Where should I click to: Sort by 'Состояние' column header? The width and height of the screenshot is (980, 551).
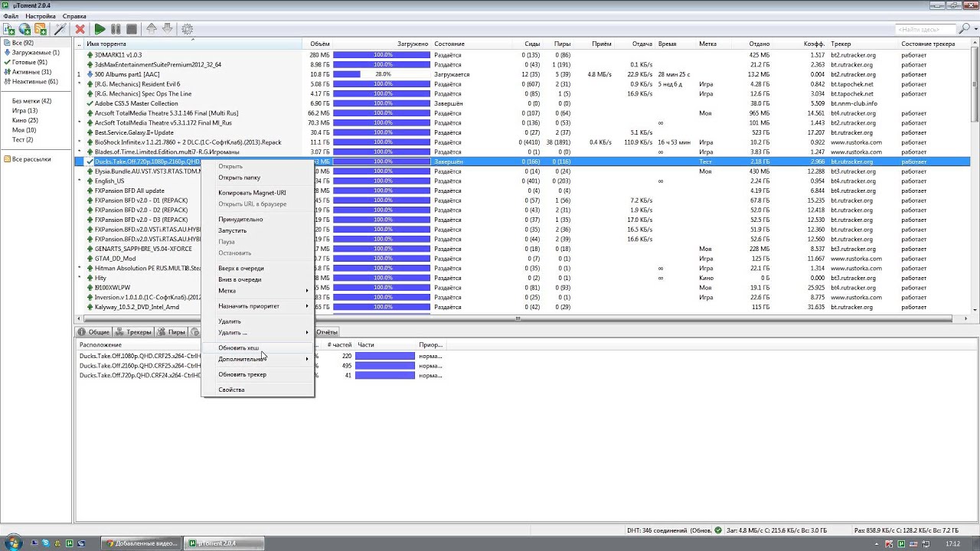[472, 44]
